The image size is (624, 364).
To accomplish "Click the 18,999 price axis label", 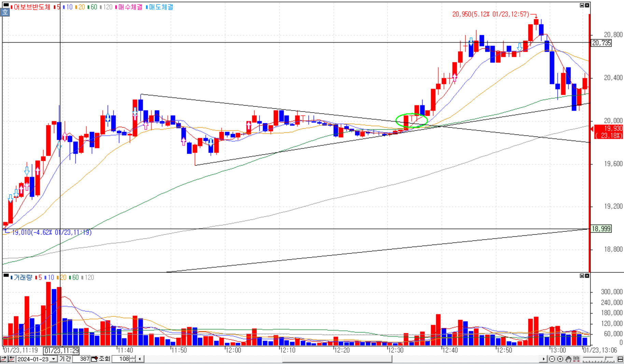I will point(601,229).
